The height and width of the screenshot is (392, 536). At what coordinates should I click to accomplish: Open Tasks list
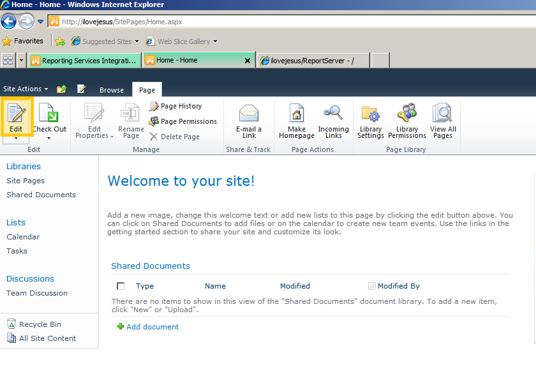tap(17, 251)
